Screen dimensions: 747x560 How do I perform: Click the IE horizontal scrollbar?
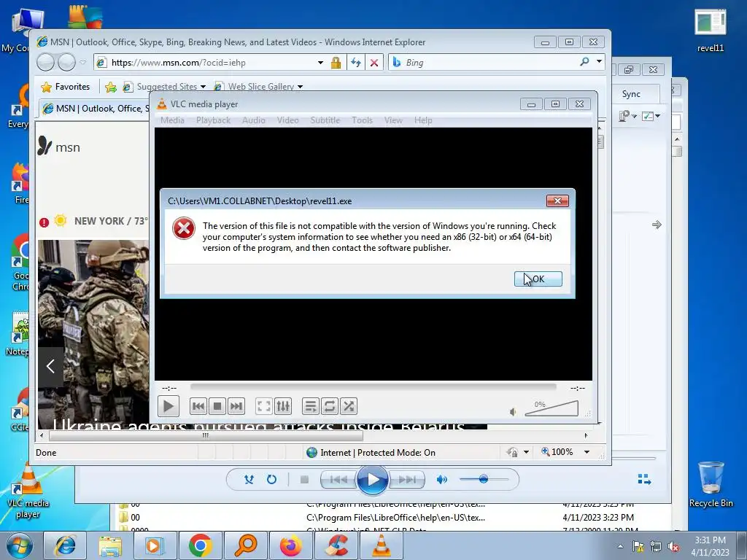205,435
